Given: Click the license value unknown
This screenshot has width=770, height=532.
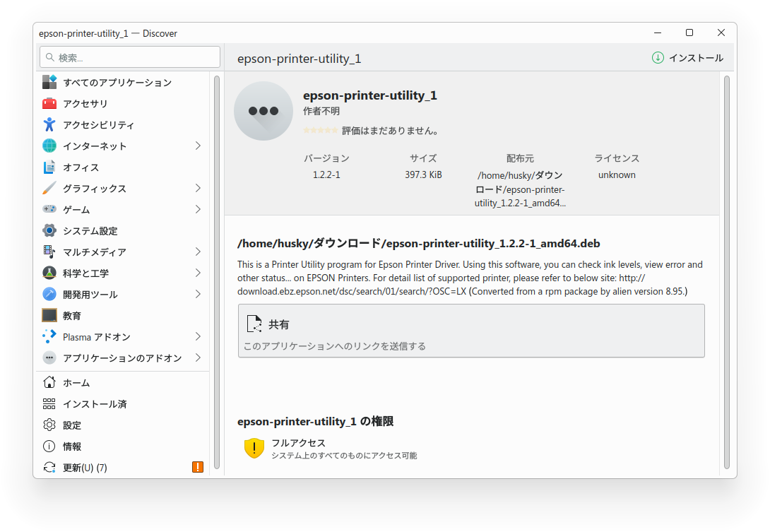Looking at the screenshot, I should [616, 175].
